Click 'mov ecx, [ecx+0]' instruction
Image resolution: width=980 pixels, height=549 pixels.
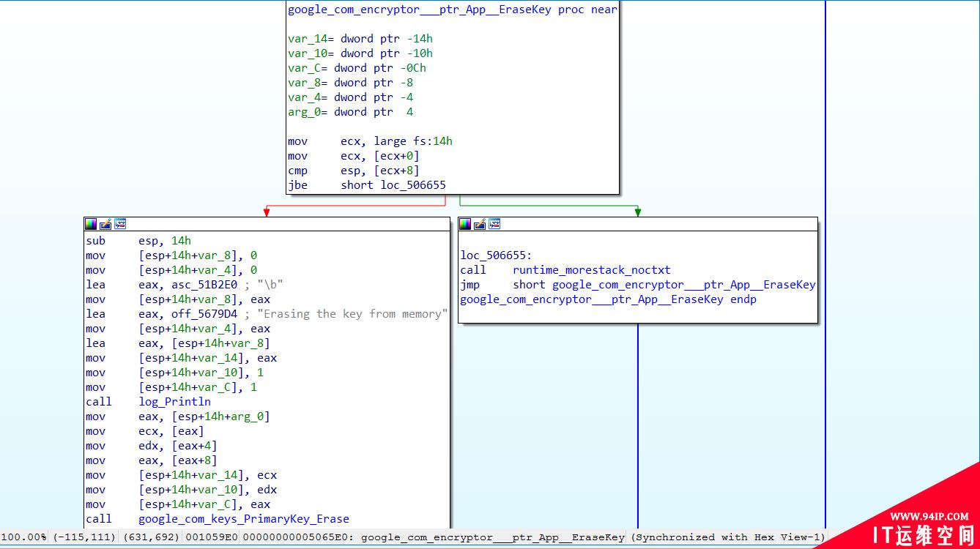(354, 156)
